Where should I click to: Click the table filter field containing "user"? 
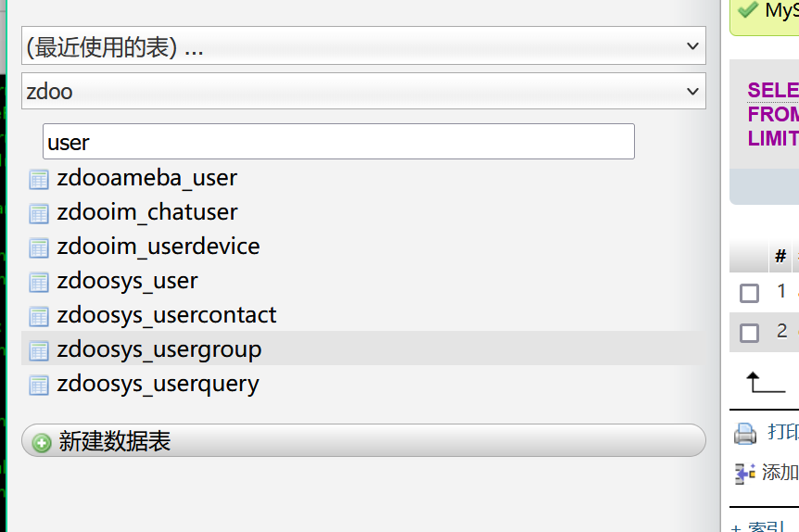[x=338, y=142]
